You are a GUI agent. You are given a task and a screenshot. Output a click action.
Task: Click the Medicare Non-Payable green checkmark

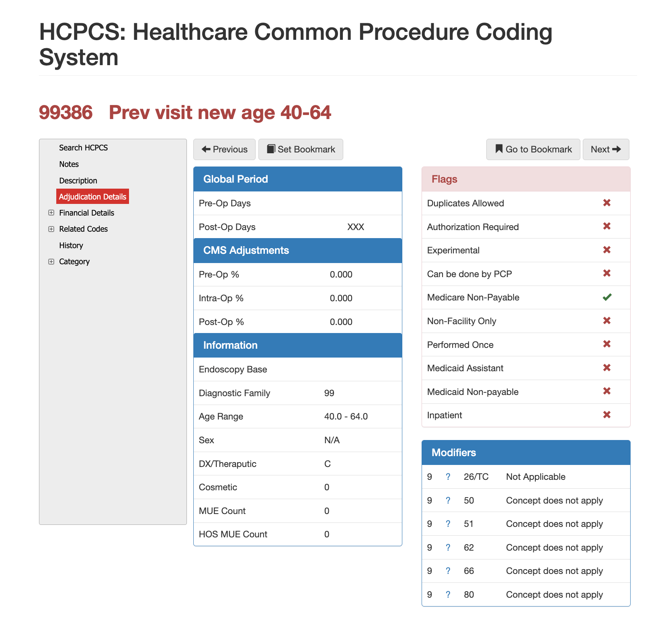[607, 297]
